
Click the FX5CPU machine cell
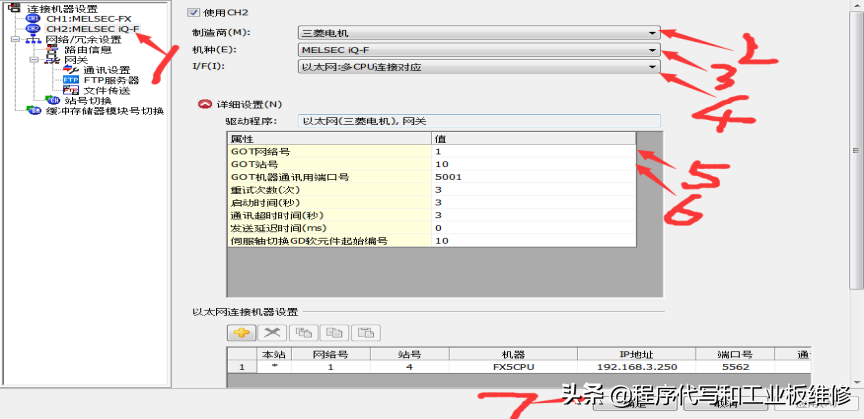coord(513,367)
